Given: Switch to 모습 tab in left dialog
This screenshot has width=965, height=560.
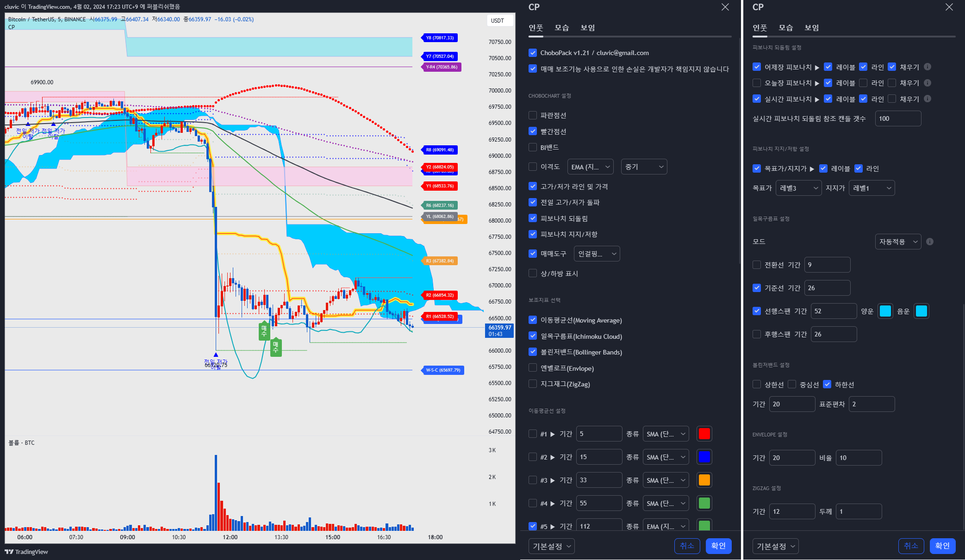Looking at the screenshot, I should tap(562, 28).
